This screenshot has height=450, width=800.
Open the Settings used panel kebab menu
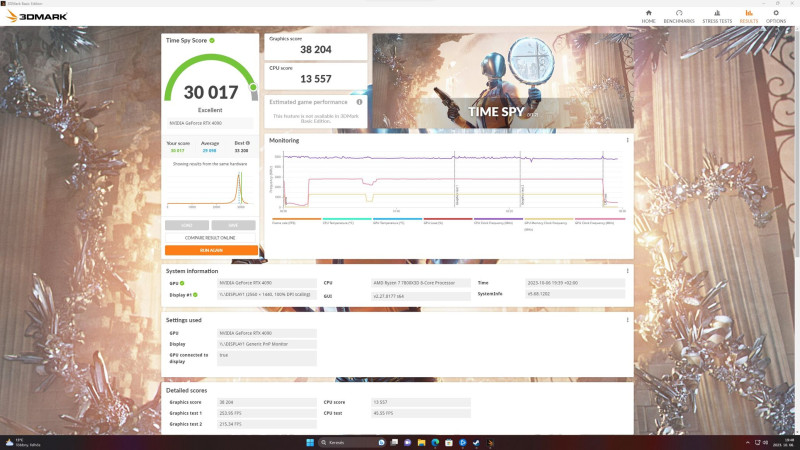pyautogui.click(x=628, y=320)
